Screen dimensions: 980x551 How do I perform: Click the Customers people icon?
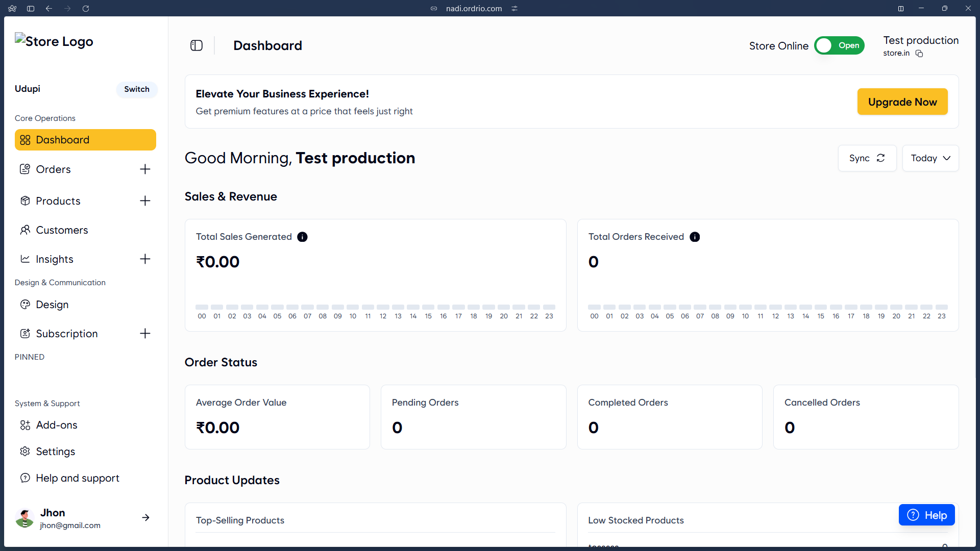(25, 230)
